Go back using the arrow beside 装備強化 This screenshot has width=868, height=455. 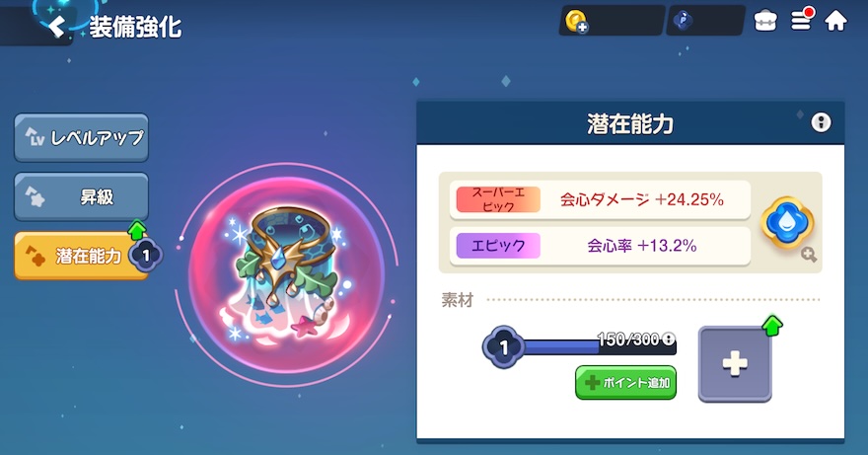[56, 26]
